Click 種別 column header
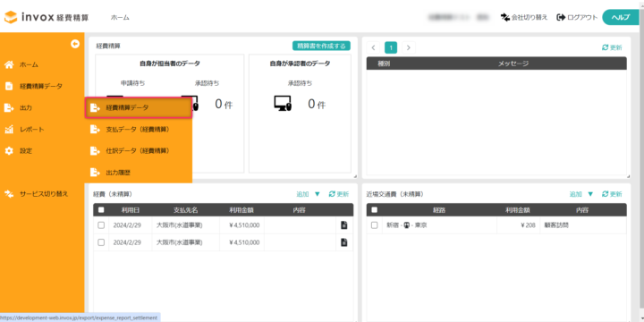 pos(384,64)
